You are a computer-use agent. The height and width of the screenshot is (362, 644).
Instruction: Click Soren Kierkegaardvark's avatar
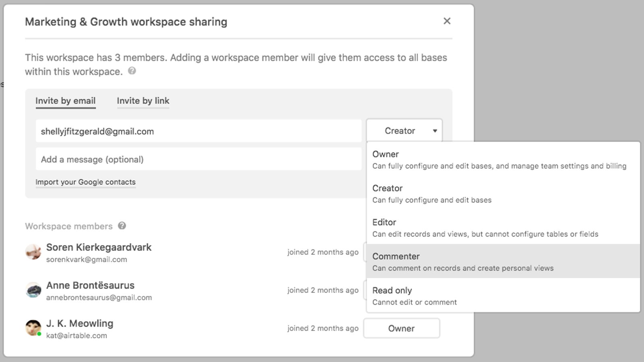(33, 252)
